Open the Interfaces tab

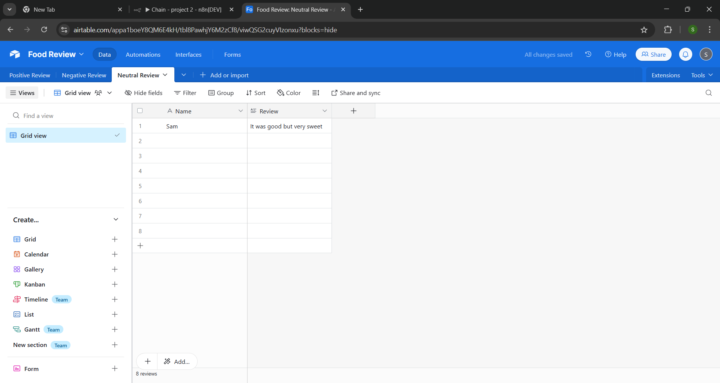tap(188, 54)
